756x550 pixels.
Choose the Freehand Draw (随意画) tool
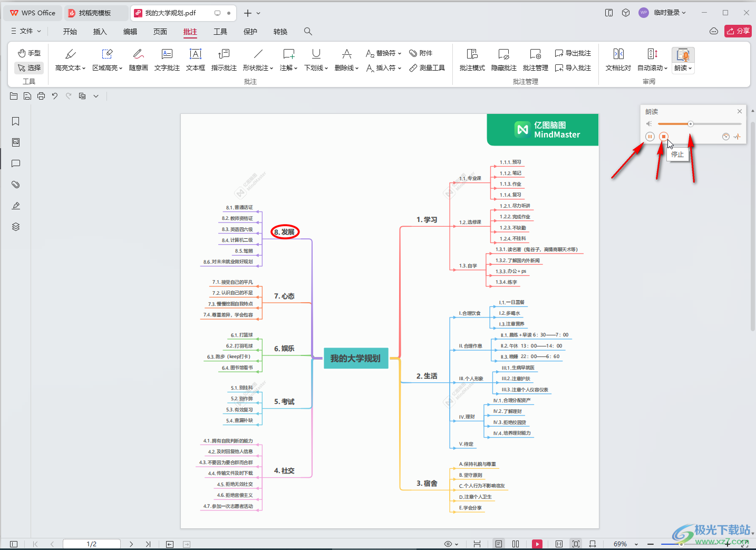coord(138,60)
